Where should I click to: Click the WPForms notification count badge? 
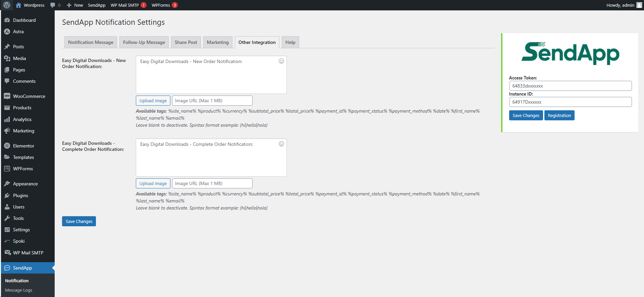pyautogui.click(x=175, y=5)
